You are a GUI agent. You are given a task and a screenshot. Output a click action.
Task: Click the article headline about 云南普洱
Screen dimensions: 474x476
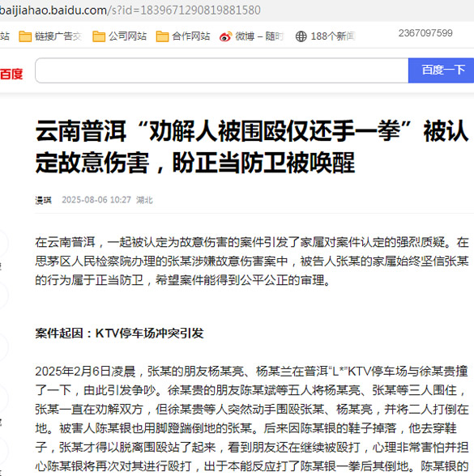pyautogui.click(x=252, y=147)
